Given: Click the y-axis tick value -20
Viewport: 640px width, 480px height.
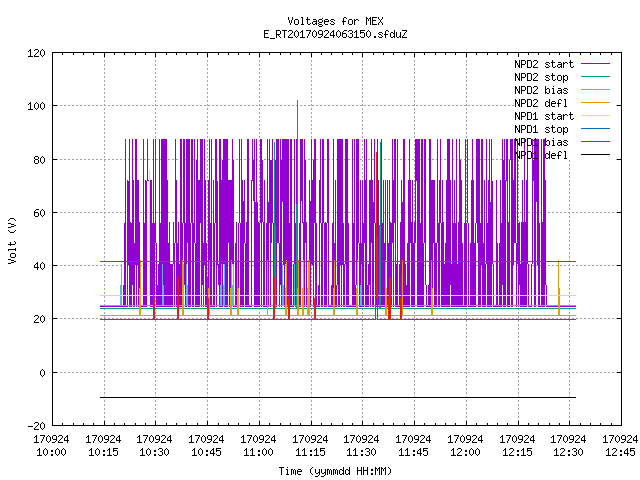Looking at the screenshot, I should (x=36, y=426).
